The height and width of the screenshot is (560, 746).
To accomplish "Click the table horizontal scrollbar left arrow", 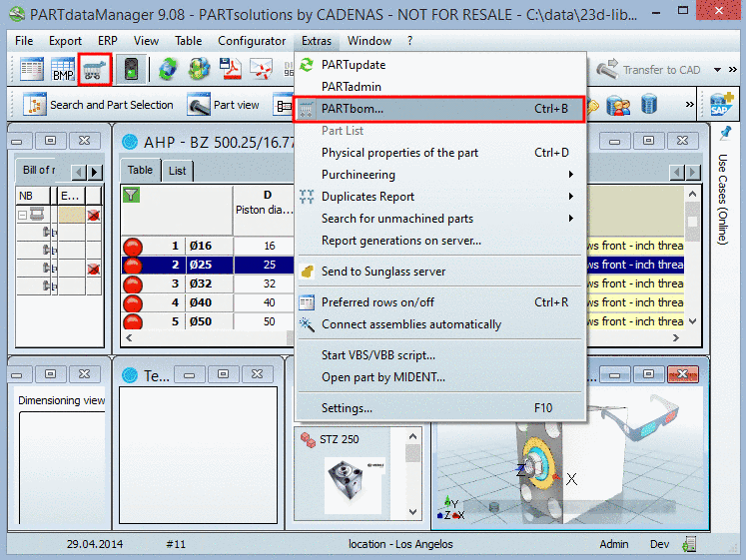I will click(129, 337).
